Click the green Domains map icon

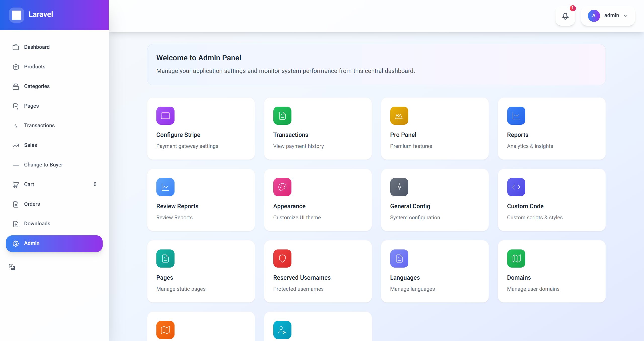(x=516, y=259)
